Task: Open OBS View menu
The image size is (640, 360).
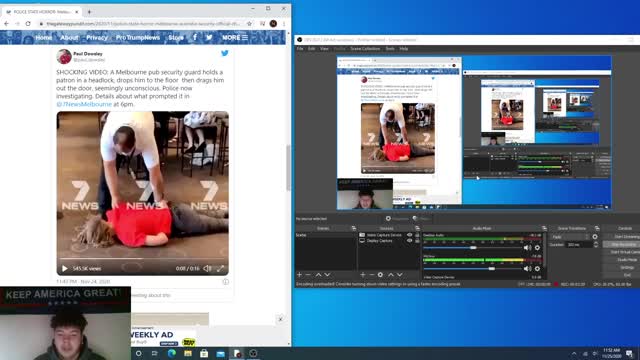Action: (x=324, y=49)
